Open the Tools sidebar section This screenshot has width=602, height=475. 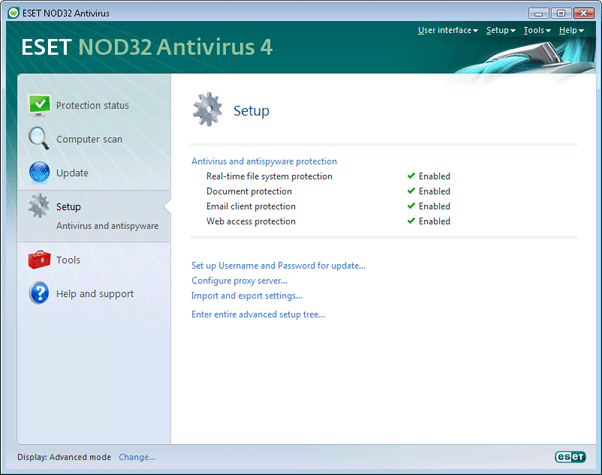point(68,260)
